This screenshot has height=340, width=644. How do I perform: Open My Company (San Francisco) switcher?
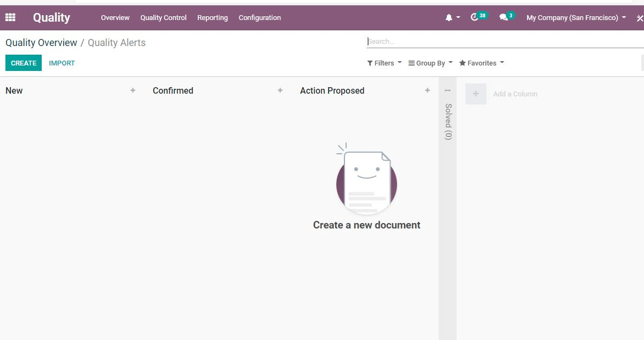pyautogui.click(x=576, y=18)
